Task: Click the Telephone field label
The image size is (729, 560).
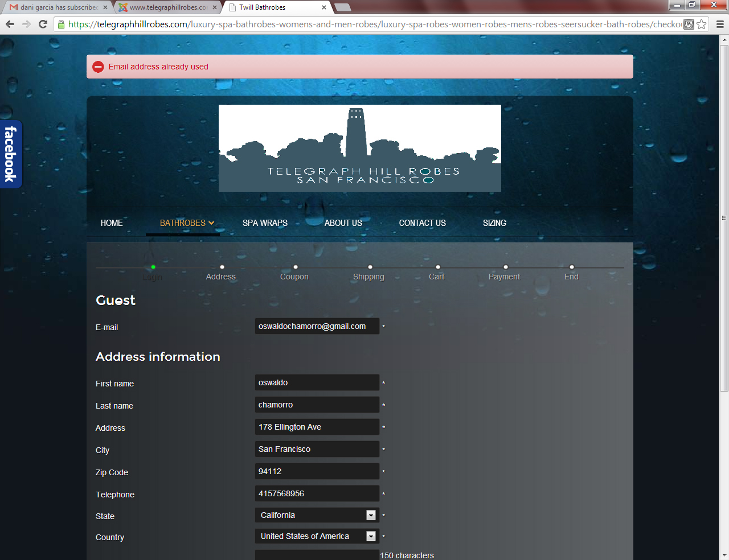Action: (115, 495)
